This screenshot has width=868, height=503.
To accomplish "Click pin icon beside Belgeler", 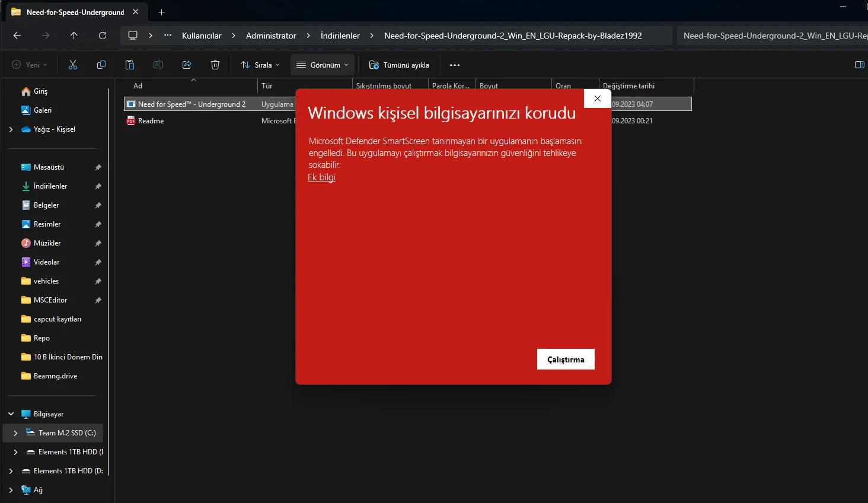I will click(x=98, y=205).
